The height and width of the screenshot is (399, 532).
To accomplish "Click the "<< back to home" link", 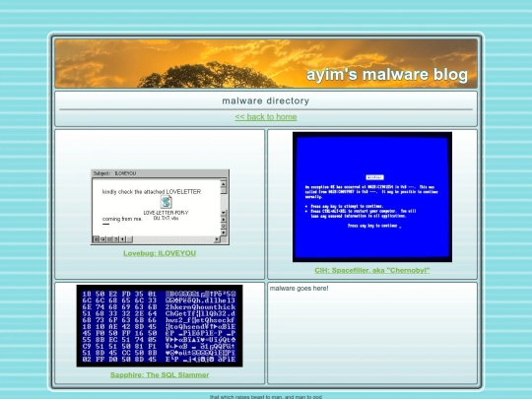I will (x=266, y=117).
